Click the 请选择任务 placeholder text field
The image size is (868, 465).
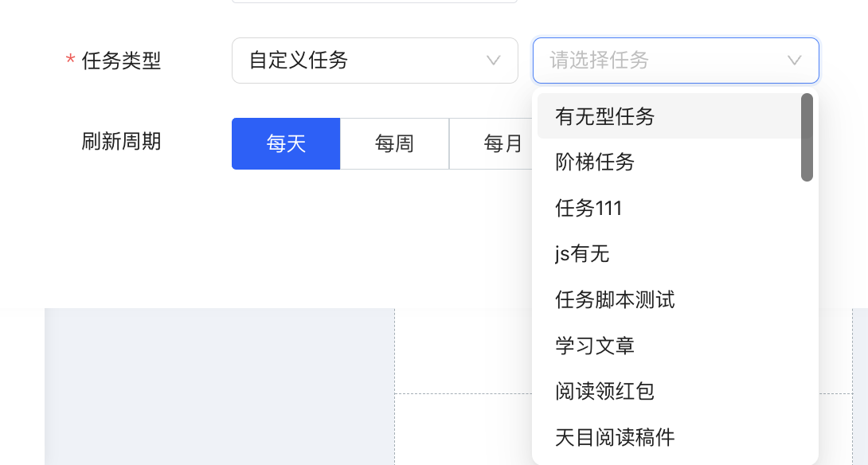click(x=599, y=61)
